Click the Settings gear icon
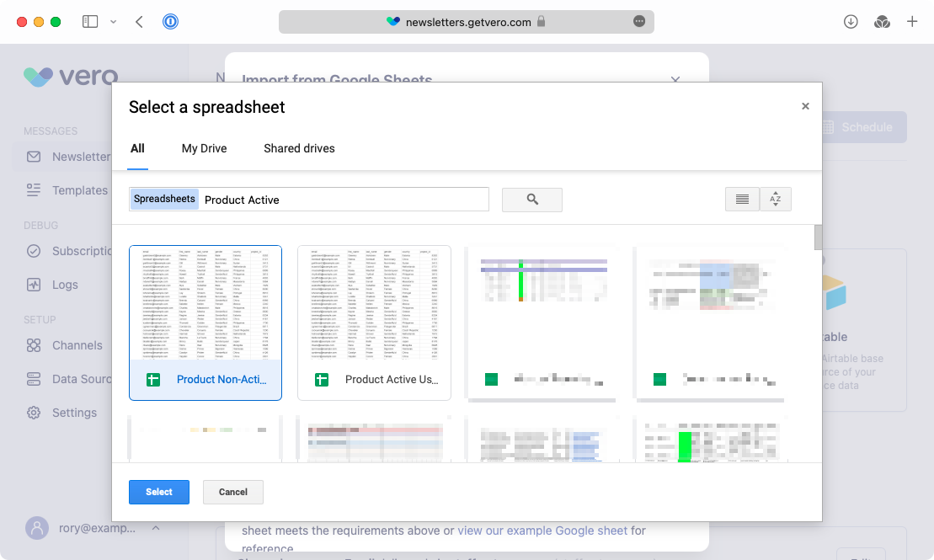Image resolution: width=934 pixels, height=560 pixels. tap(34, 413)
